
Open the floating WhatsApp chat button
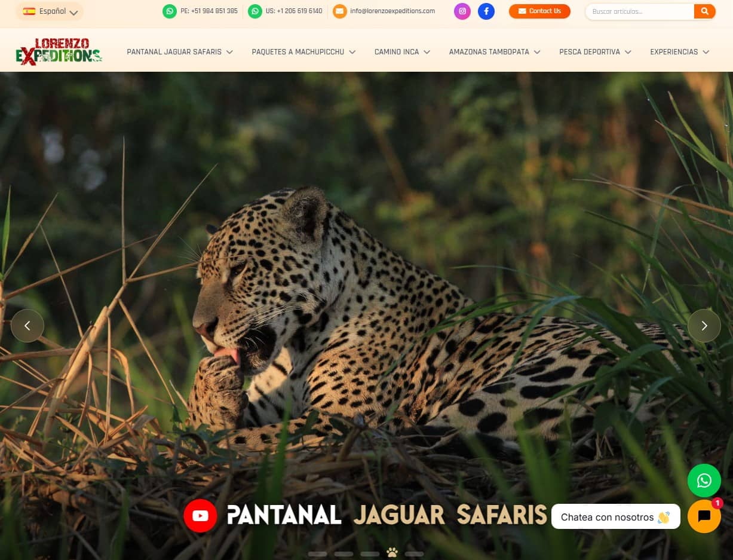tap(704, 481)
